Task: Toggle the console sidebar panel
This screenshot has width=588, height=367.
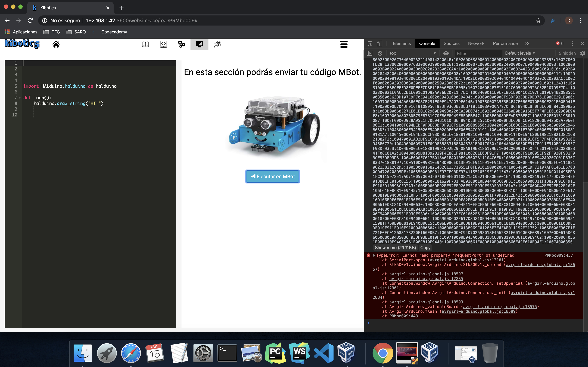Action: 370,53
